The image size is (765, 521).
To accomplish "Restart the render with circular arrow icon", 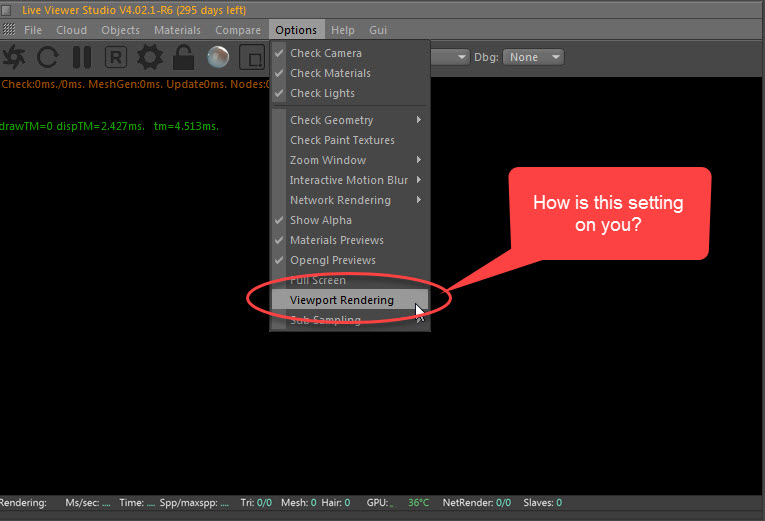I will [48, 57].
